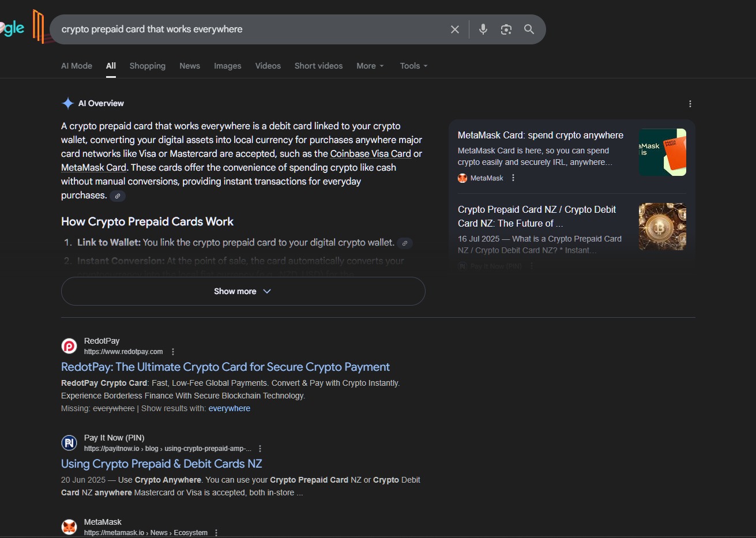The height and width of the screenshot is (538, 756).
Task: Open three-dot menu next to payitnow.io URL
Action: click(x=260, y=449)
